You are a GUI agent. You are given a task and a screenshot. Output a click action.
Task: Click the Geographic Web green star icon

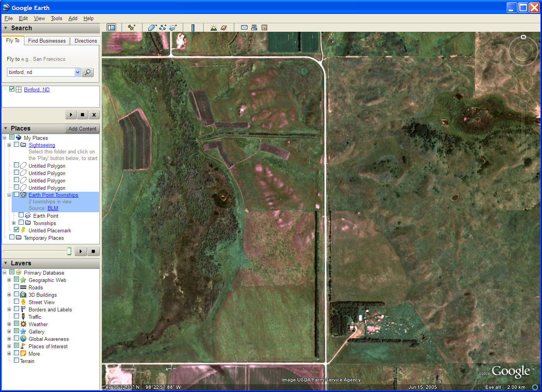(x=23, y=280)
